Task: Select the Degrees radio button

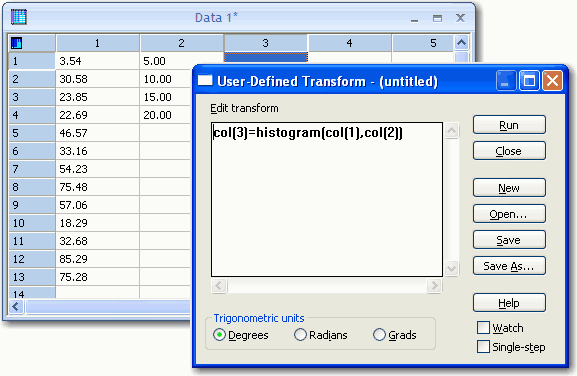Action: click(219, 335)
